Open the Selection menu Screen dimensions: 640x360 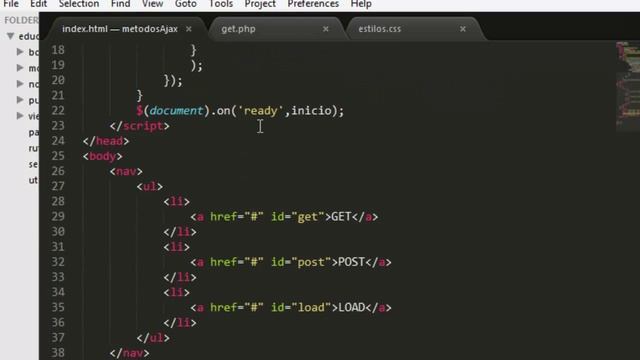coord(79,4)
